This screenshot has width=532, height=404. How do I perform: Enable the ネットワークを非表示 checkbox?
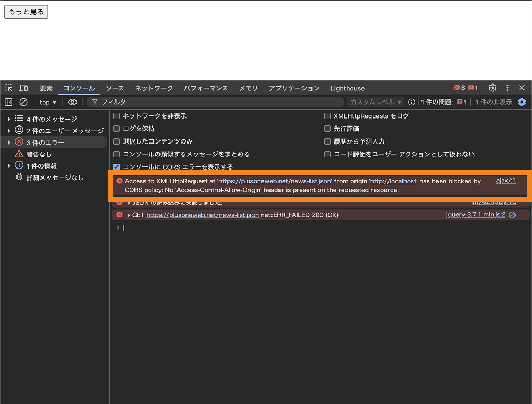(x=117, y=116)
